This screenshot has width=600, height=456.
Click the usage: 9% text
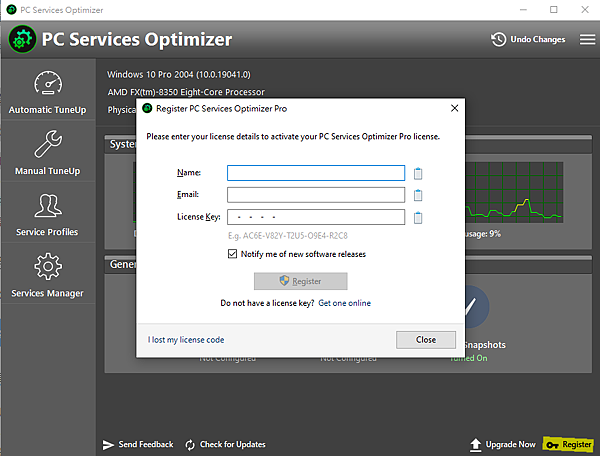(x=483, y=234)
